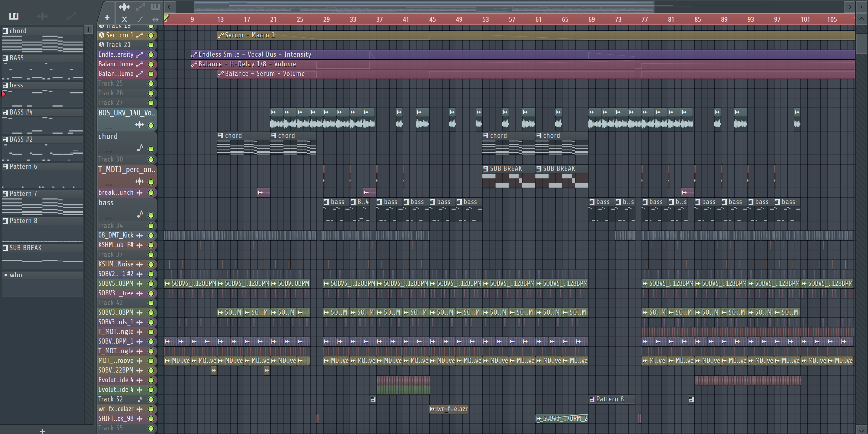Click the A icon on Track 21
The image size is (868, 434).
[101, 44]
